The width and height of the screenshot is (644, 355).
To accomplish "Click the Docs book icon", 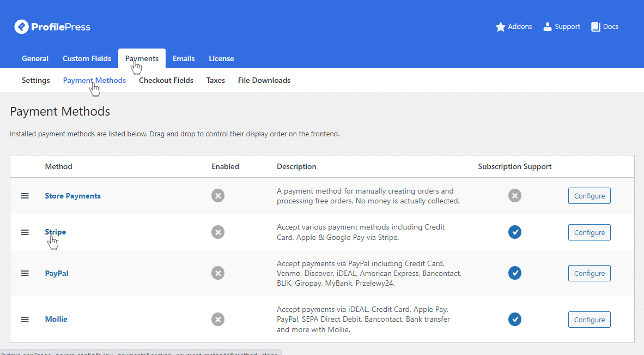I will tap(596, 27).
